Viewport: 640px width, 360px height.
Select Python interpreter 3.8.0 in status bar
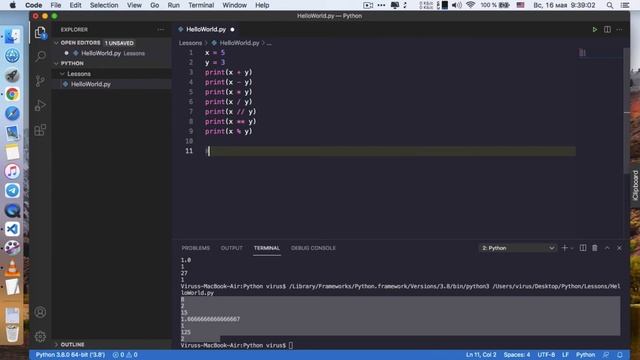coord(70,355)
